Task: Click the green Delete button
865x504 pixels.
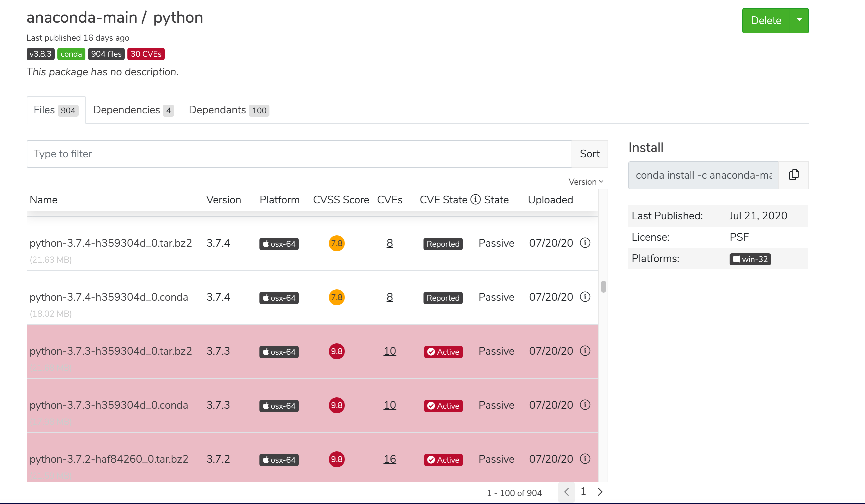Action: pos(766,20)
